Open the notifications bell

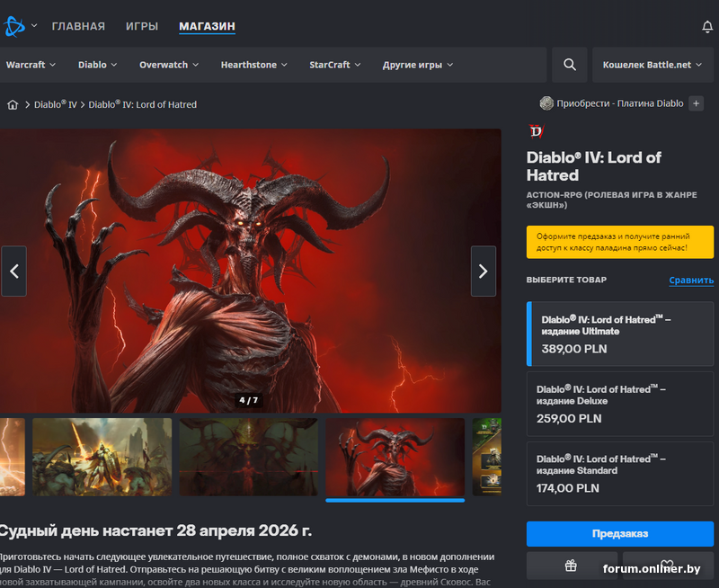point(707,27)
